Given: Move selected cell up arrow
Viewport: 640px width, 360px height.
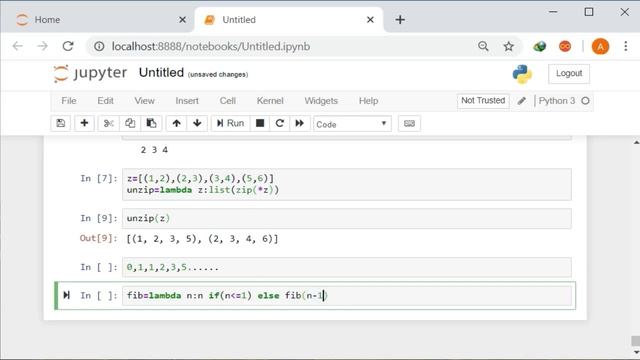Looking at the screenshot, I should 176,123.
